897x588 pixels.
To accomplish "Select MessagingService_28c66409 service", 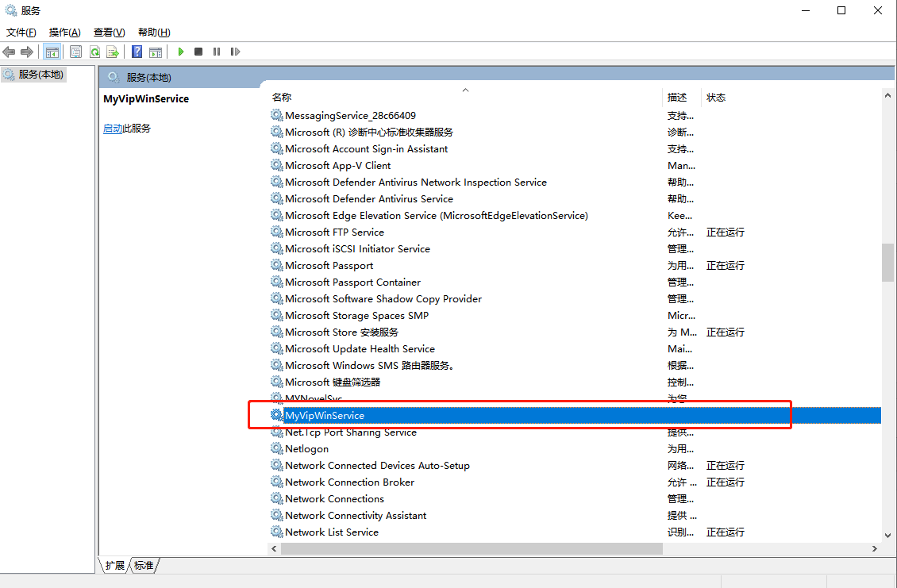I will pos(575,116).
